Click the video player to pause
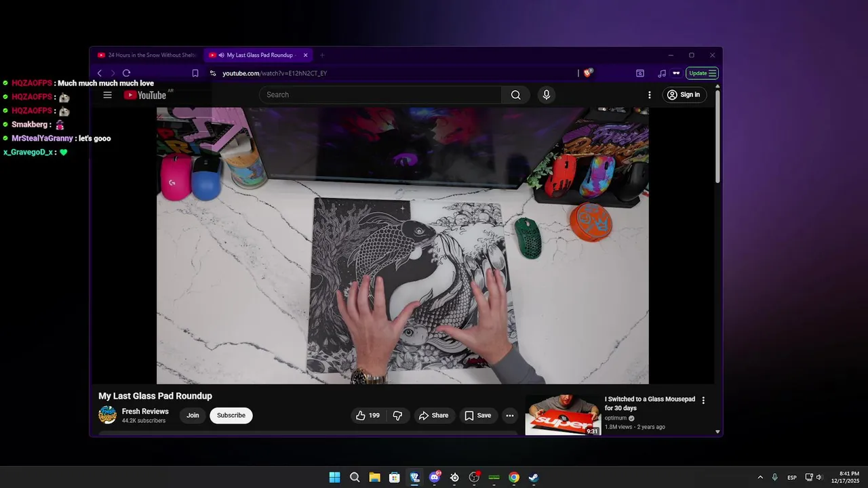Screen dimensions: 868x488 click(403, 245)
